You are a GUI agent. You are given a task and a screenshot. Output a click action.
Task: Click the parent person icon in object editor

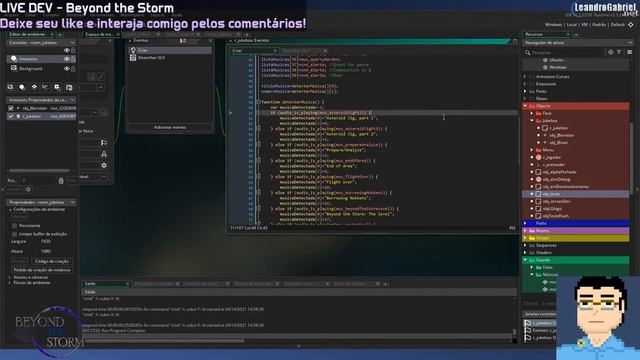click(104, 154)
